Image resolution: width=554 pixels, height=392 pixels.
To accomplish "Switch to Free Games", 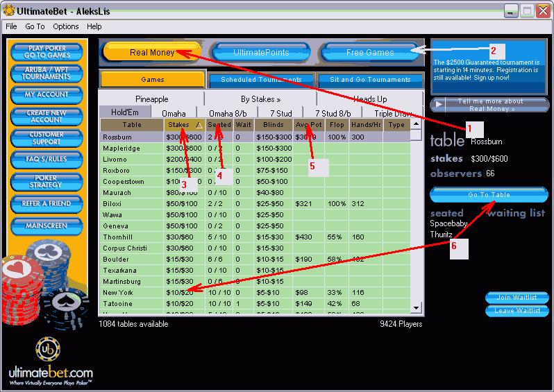I will tap(370, 53).
